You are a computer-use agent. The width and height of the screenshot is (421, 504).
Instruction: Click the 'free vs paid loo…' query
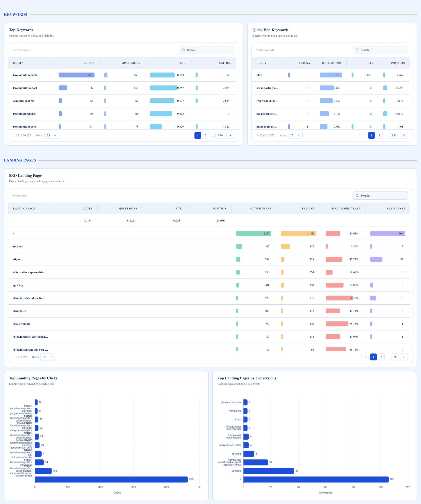coord(331,101)
